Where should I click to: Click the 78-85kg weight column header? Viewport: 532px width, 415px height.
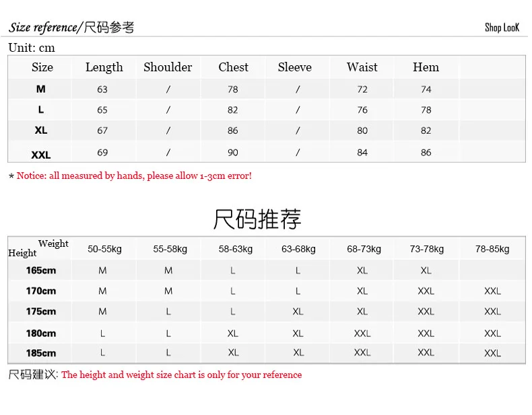(492, 249)
